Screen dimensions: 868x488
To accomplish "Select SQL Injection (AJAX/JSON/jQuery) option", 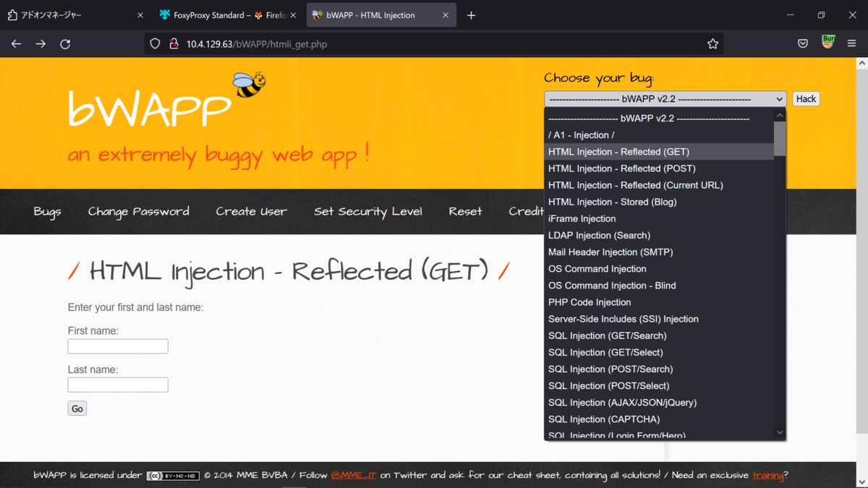I will [x=659, y=403].
